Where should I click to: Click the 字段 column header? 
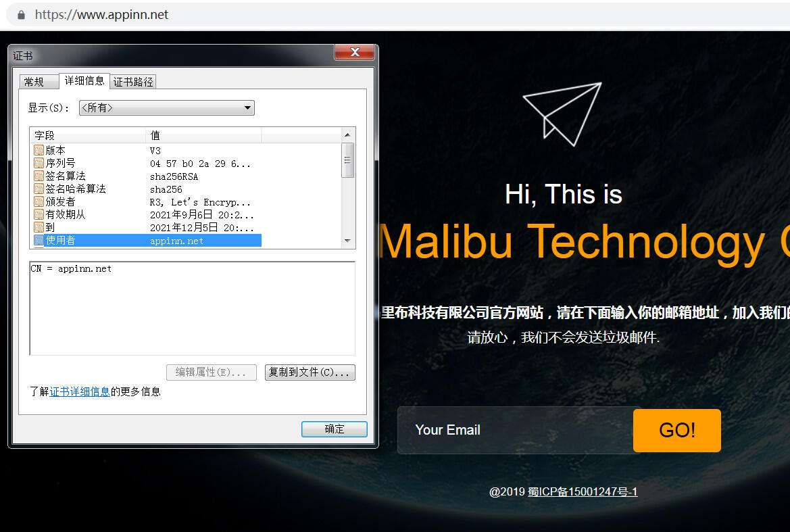tap(88, 135)
